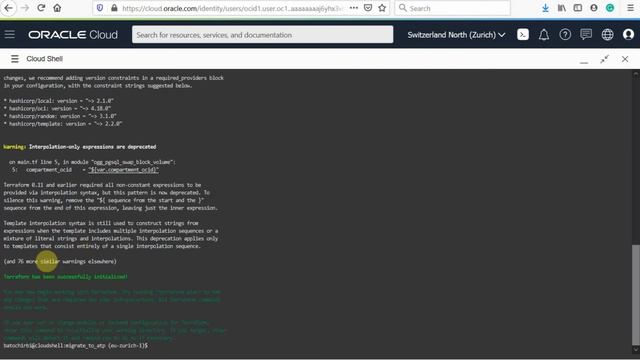Click the hashicorp/random version line
This screenshot has height=360, width=640.
[x=60, y=116]
